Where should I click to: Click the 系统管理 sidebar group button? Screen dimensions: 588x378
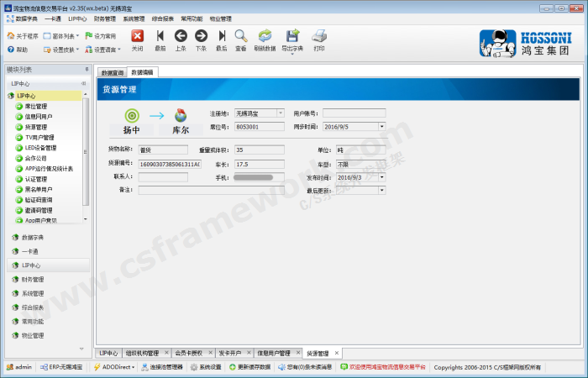coord(33,294)
